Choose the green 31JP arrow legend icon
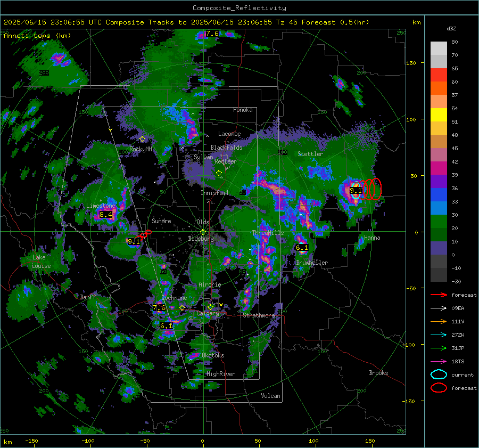 coord(439,348)
